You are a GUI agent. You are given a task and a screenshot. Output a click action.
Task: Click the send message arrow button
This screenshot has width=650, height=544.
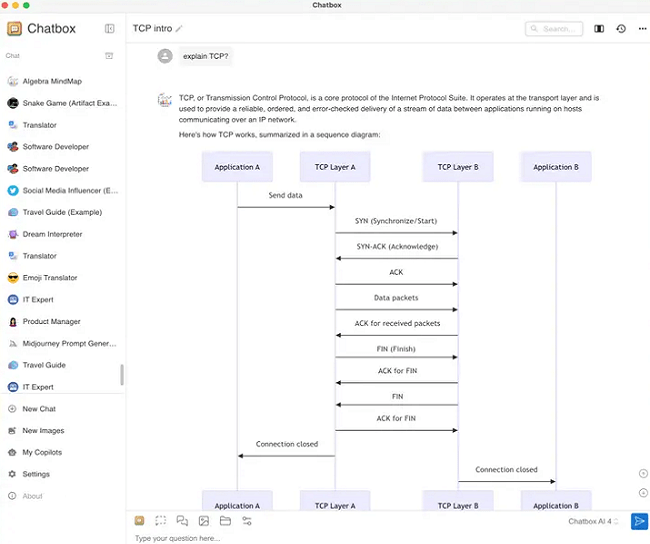pyautogui.click(x=639, y=521)
